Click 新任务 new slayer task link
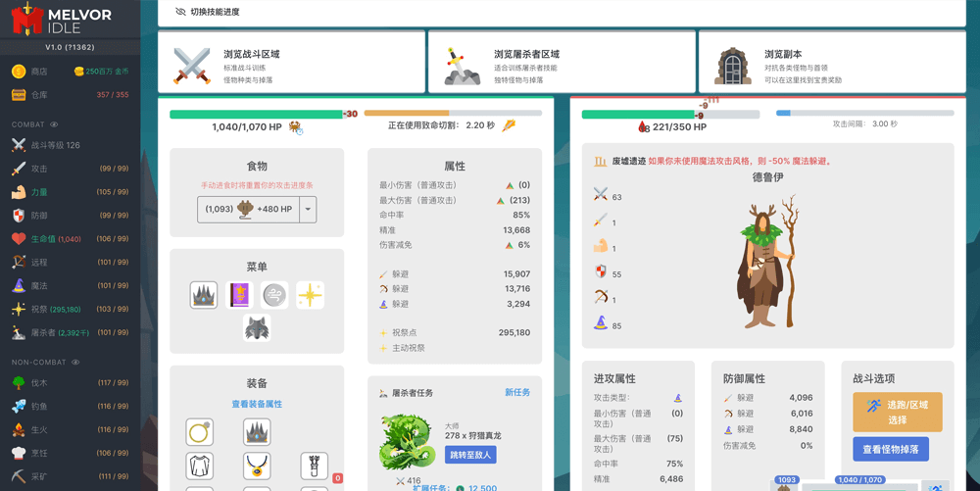Viewport: 980px width, 491px height. click(x=517, y=392)
